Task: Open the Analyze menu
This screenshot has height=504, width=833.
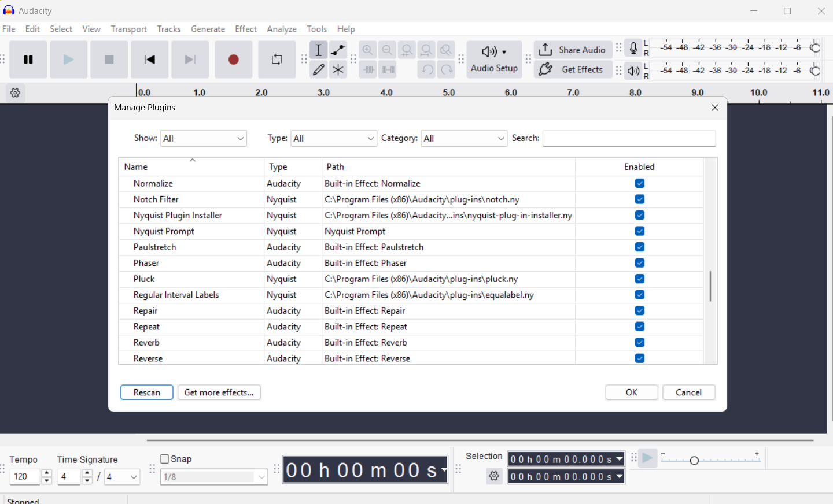Action: 282,29
